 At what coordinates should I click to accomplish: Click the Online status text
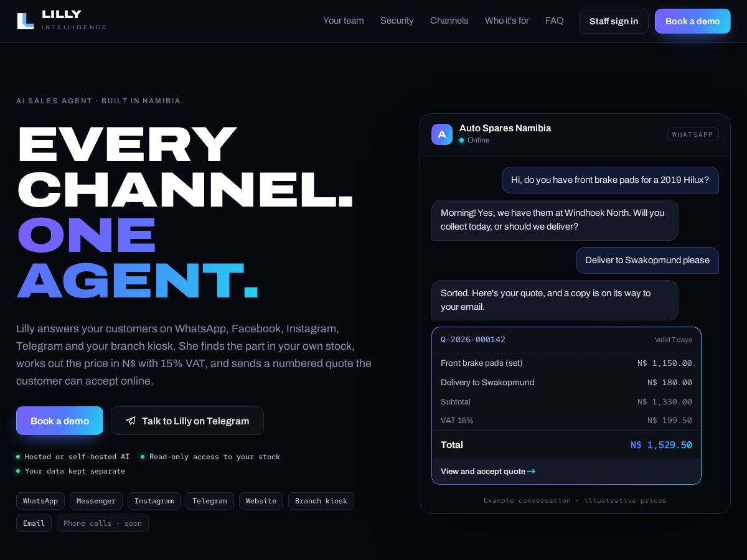coord(479,140)
